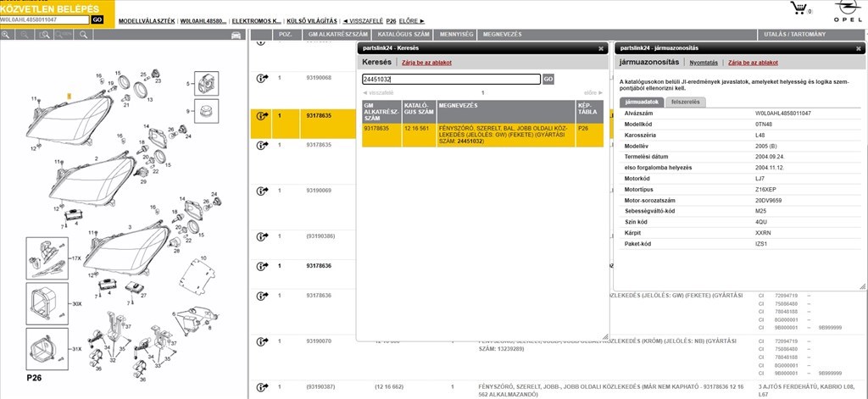Open the shopping cart icon
The width and height of the screenshot is (868, 399).
(x=798, y=8)
